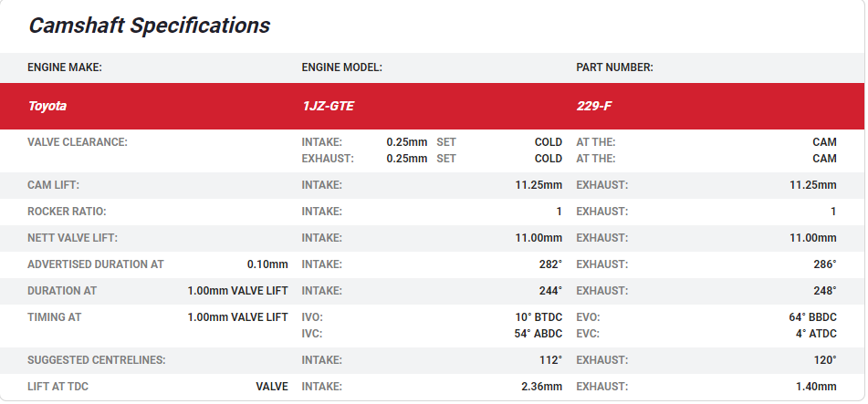This screenshot has height=404, width=868.
Task: Click the 1JZ-GTE engine model value
Action: pyautogui.click(x=328, y=106)
